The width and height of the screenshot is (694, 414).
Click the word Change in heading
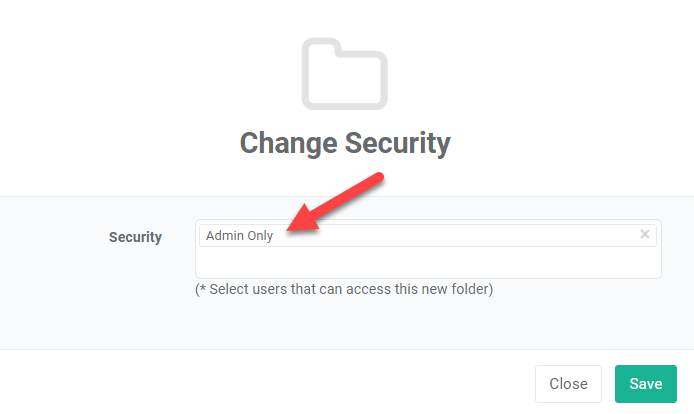(x=289, y=143)
